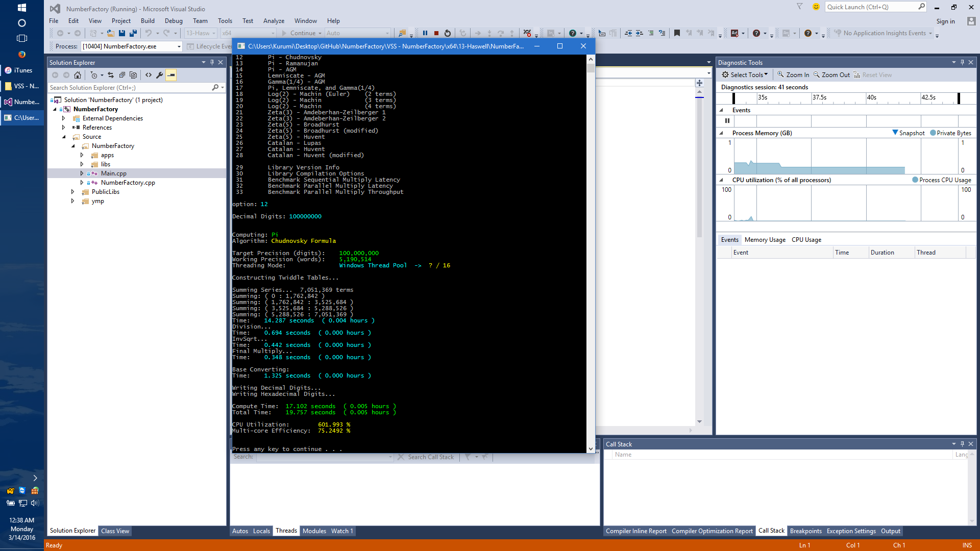Open the Debug menu
The height and width of the screenshot is (551, 980).
pos(174,21)
